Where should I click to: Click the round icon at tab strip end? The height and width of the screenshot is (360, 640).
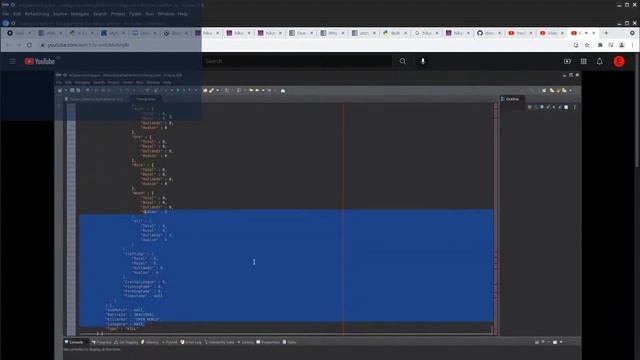tap(632, 33)
